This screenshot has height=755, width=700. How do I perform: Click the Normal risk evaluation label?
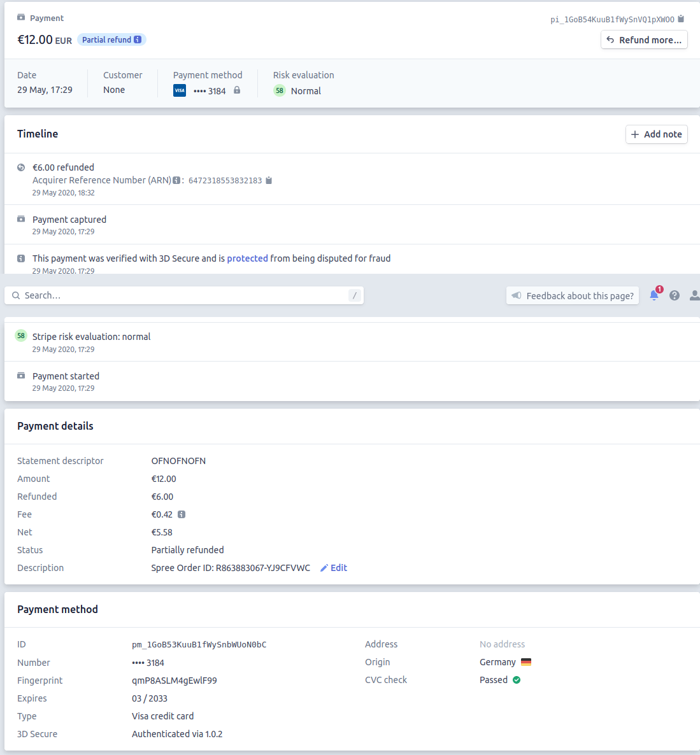(x=306, y=91)
